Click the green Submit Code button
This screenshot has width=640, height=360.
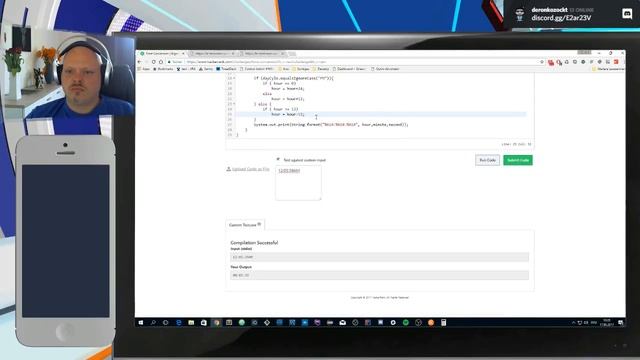pos(518,160)
